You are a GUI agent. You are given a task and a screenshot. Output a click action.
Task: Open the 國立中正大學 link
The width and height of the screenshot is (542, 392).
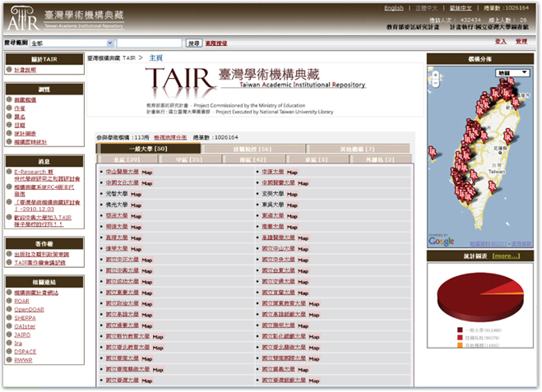pos(122,260)
